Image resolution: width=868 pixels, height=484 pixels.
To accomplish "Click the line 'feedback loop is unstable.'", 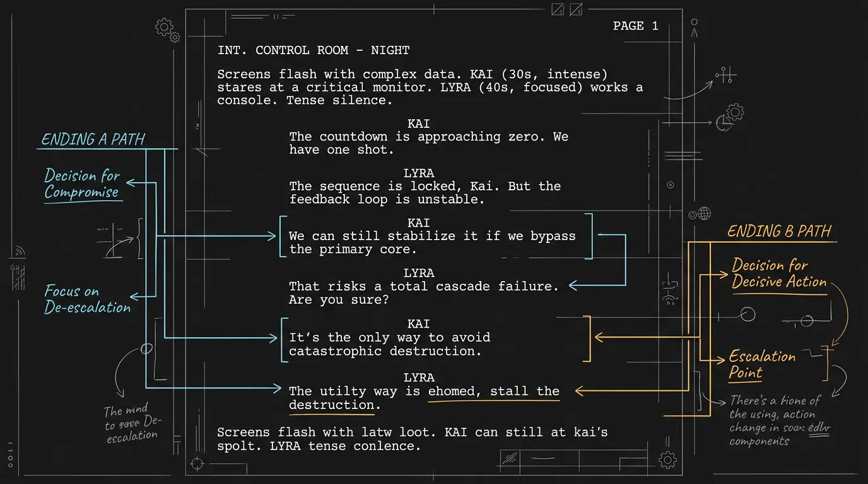I will click(387, 199).
